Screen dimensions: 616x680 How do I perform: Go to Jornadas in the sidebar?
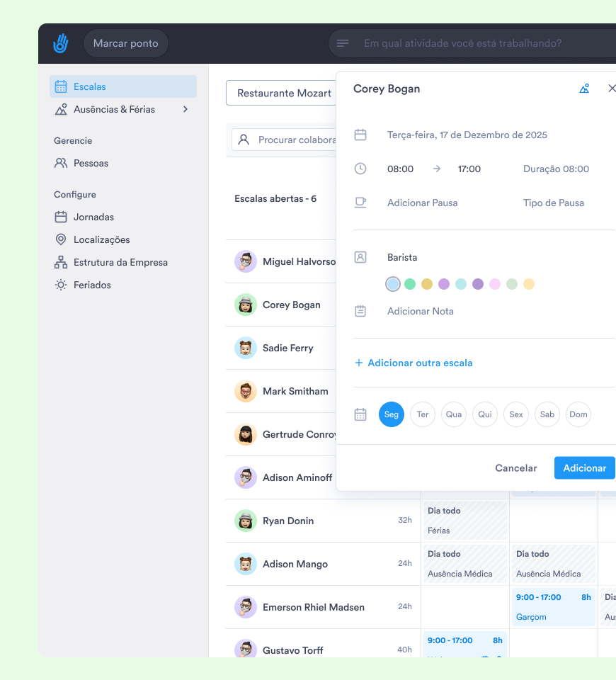click(93, 217)
